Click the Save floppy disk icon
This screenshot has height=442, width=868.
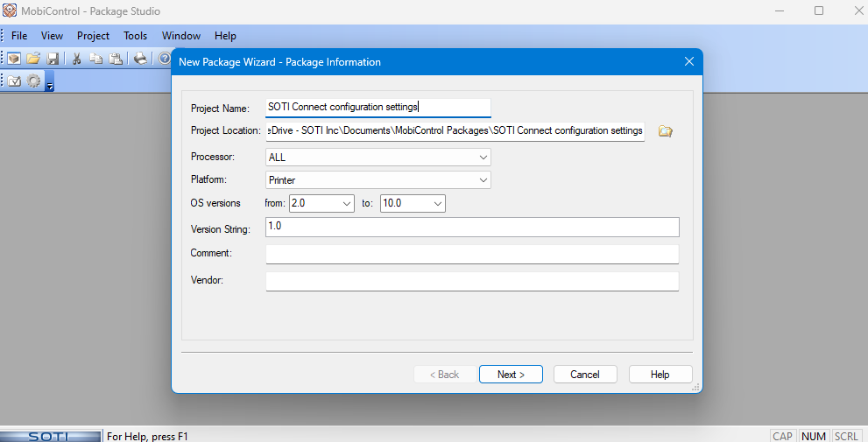(x=53, y=59)
